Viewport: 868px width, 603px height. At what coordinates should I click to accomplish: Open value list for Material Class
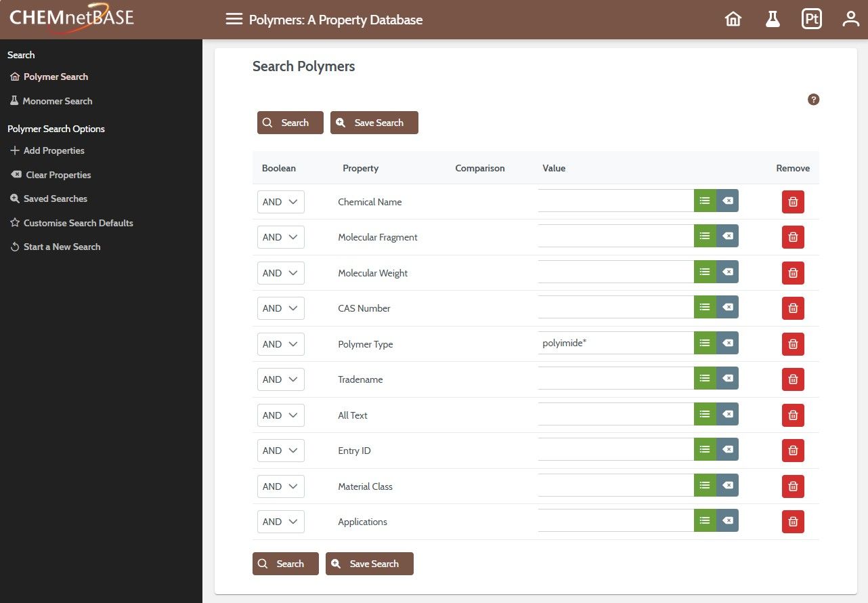(705, 485)
